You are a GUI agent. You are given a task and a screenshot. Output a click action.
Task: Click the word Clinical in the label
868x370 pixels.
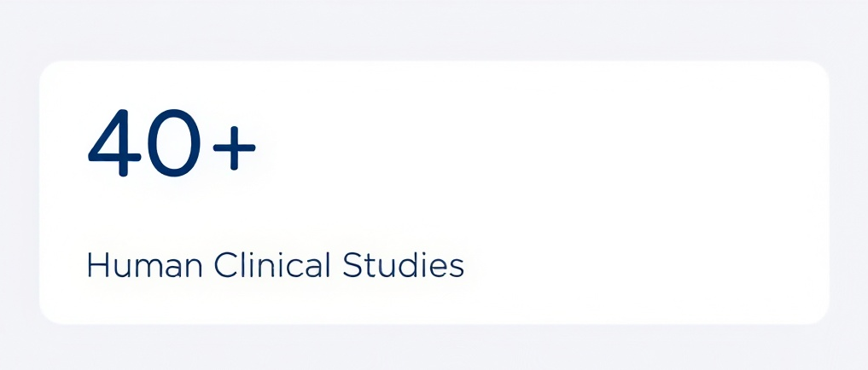tap(271, 266)
